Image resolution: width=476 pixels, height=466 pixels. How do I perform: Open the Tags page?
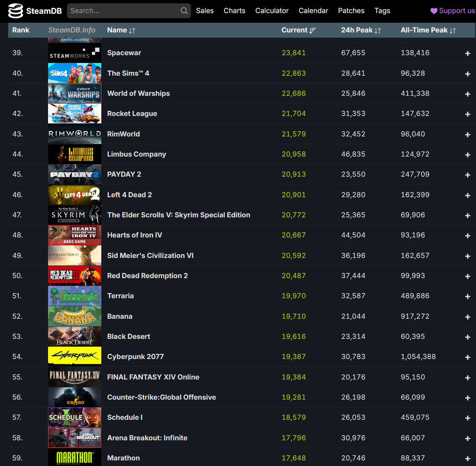[x=382, y=11]
